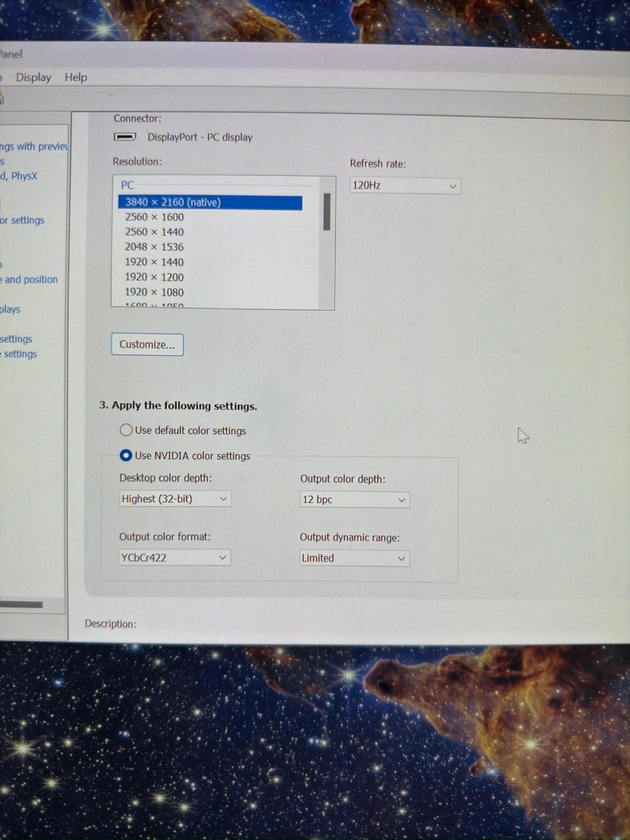Pick 2560 × 1440 from resolution list
The width and height of the screenshot is (630, 840).
154,232
